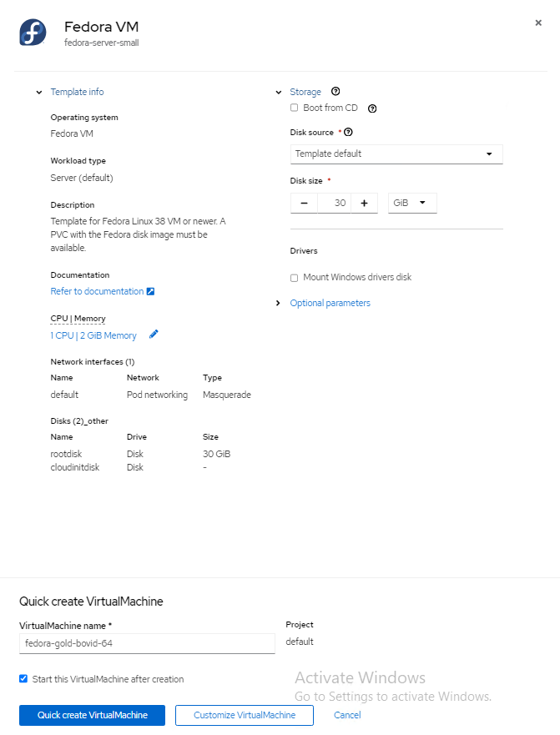Collapse the Template info section
This screenshot has width=560, height=735.
(39, 92)
